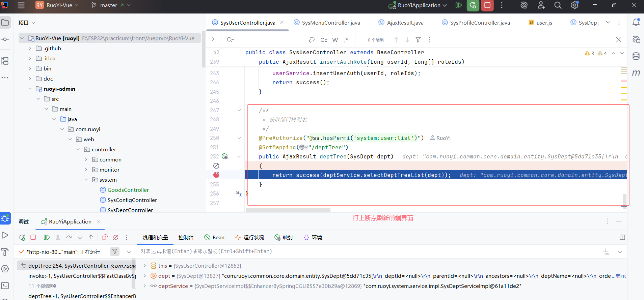Image resolution: width=644 pixels, height=300 pixels.
Task: Open the AI Assistant panel icon
Action: click(x=636, y=39)
